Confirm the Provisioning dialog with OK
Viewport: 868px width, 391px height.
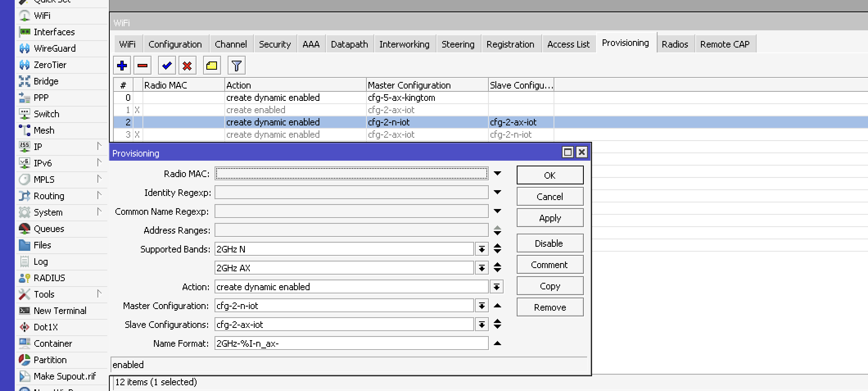[550, 175]
